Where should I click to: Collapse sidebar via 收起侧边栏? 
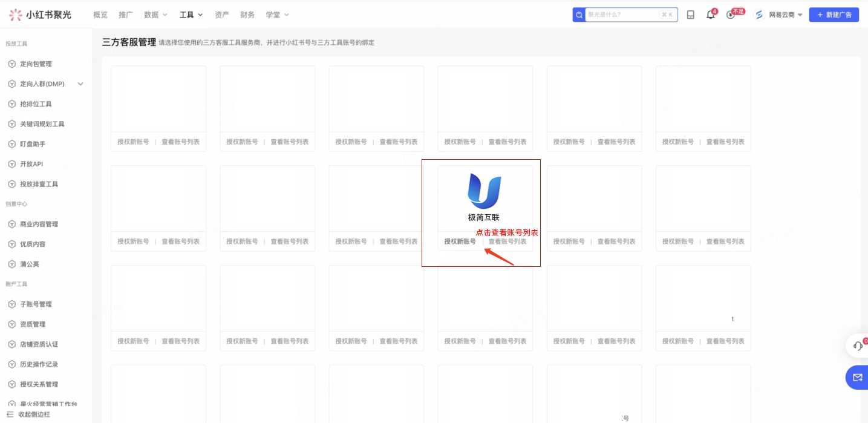tap(28, 415)
